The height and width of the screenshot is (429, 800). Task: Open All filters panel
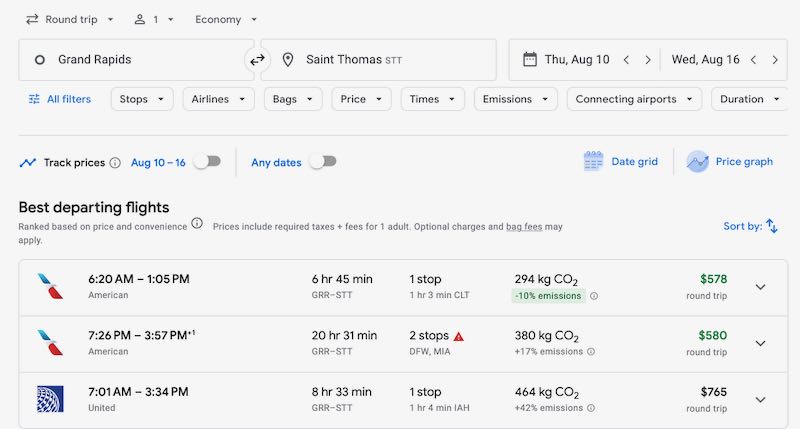(59, 99)
